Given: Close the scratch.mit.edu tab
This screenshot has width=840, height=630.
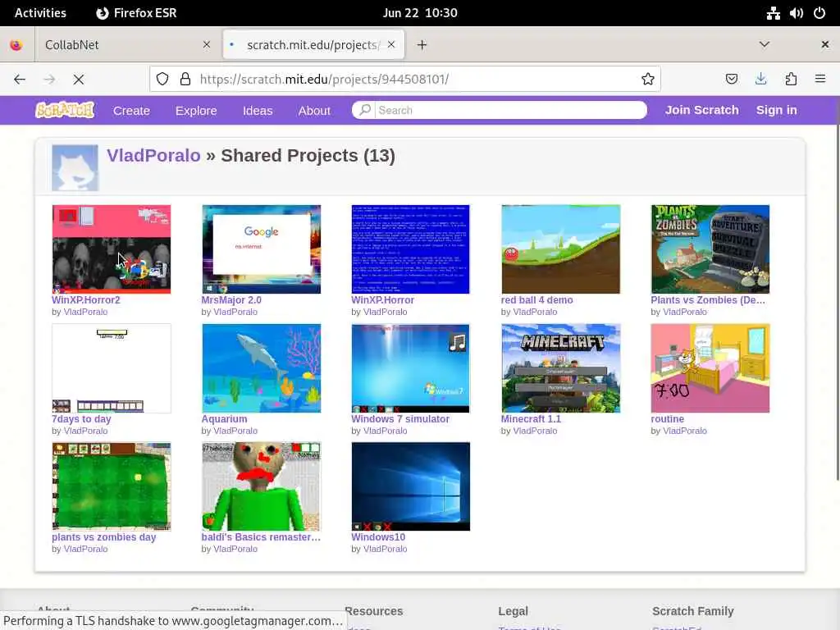Looking at the screenshot, I should click(x=391, y=44).
